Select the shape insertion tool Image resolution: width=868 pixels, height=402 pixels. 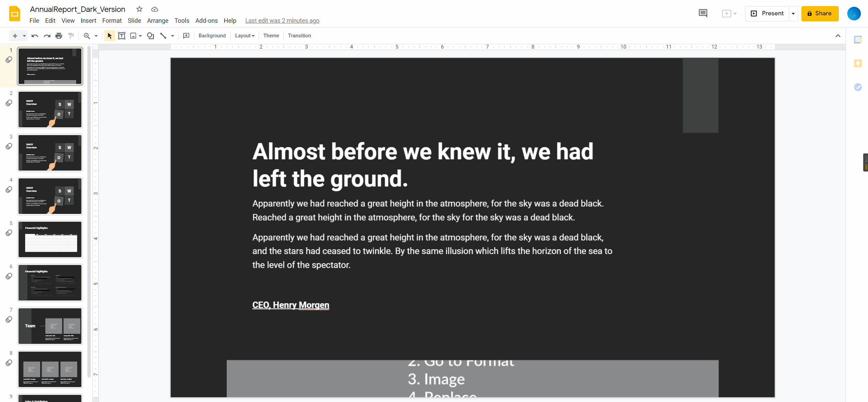click(150, 35)
